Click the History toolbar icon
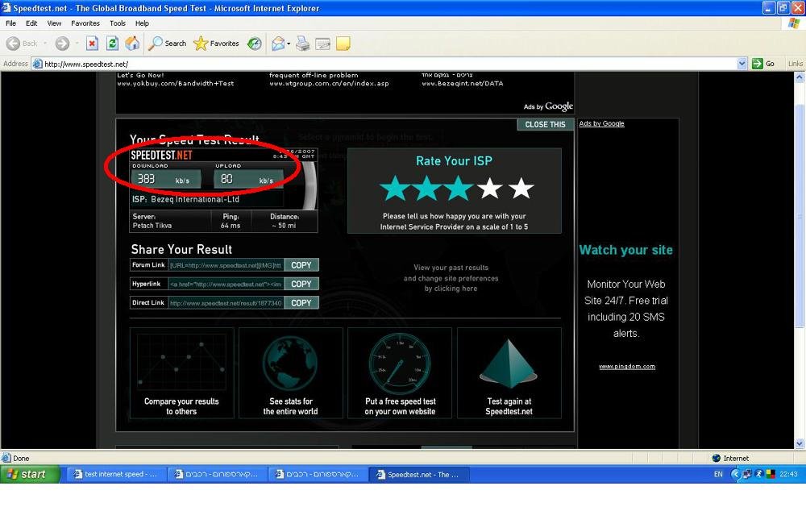Viewport: 806px width, 532px height. [x=255, y=44]
